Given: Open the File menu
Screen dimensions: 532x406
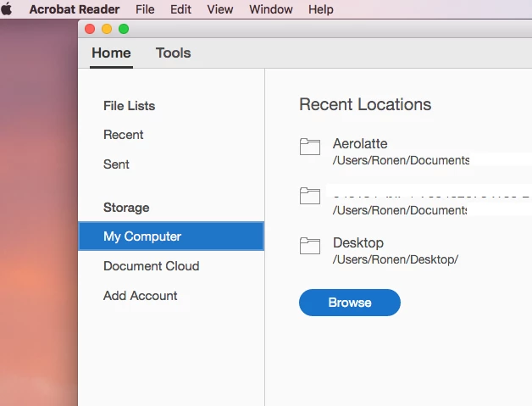Looking at the screenshot, I should [145, 9].
